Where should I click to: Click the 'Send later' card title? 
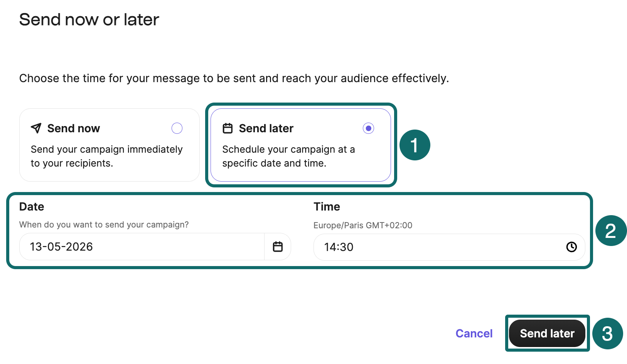coord(266,128)
